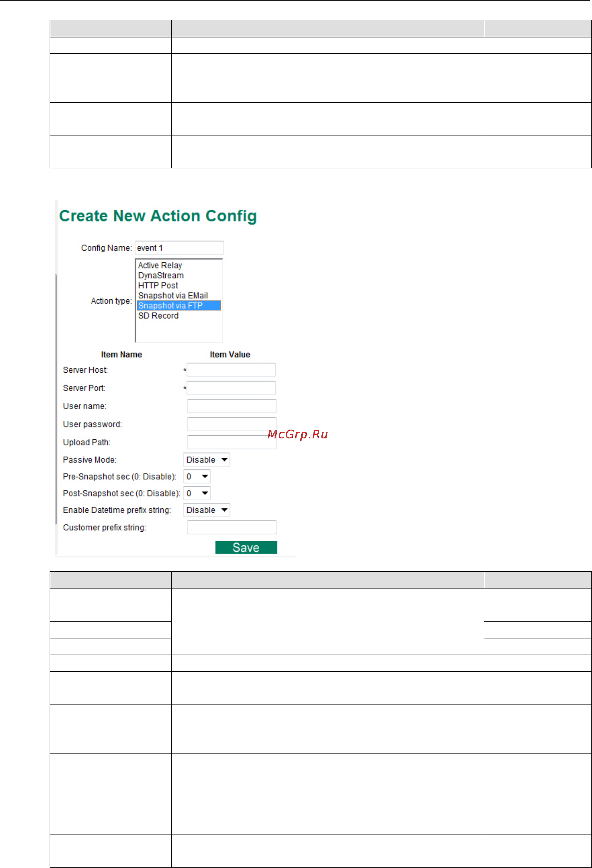Click the Passive Mode label
The image size is (592, 868).
pyautogui.click(x=90, y=460)
